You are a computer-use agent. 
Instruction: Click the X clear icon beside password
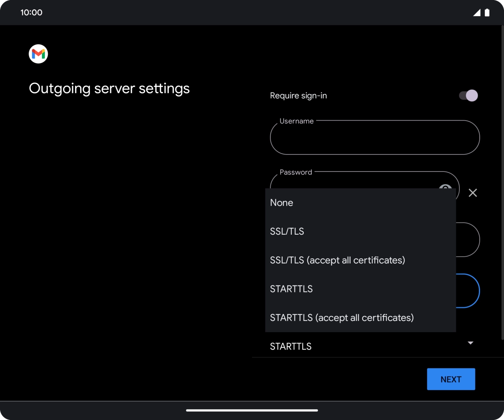click(473, 193)
